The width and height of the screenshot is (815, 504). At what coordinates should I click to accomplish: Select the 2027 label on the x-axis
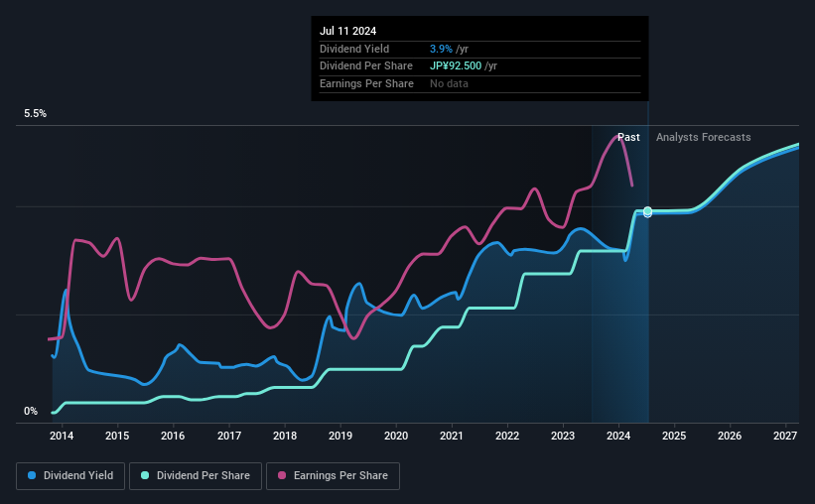785,436
